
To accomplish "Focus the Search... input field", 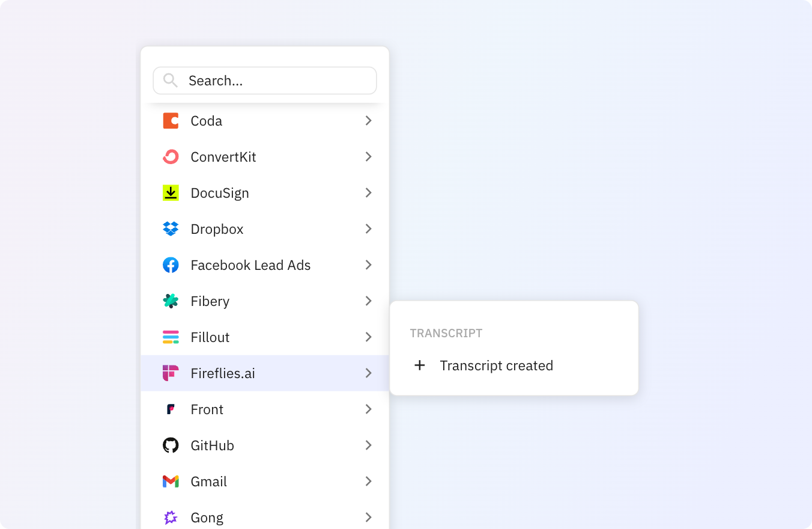I will point(265,81).
